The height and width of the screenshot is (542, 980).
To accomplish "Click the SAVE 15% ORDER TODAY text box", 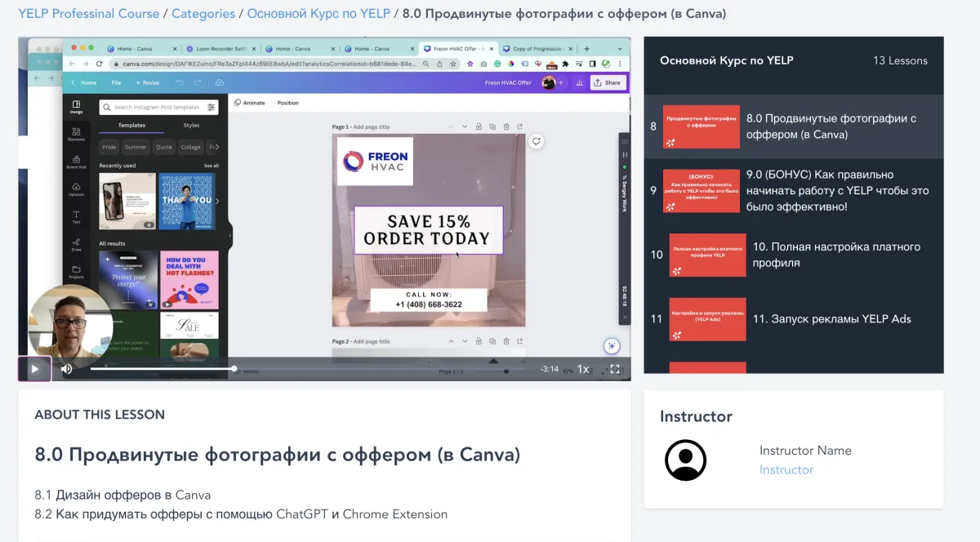I will pos(428,230).
